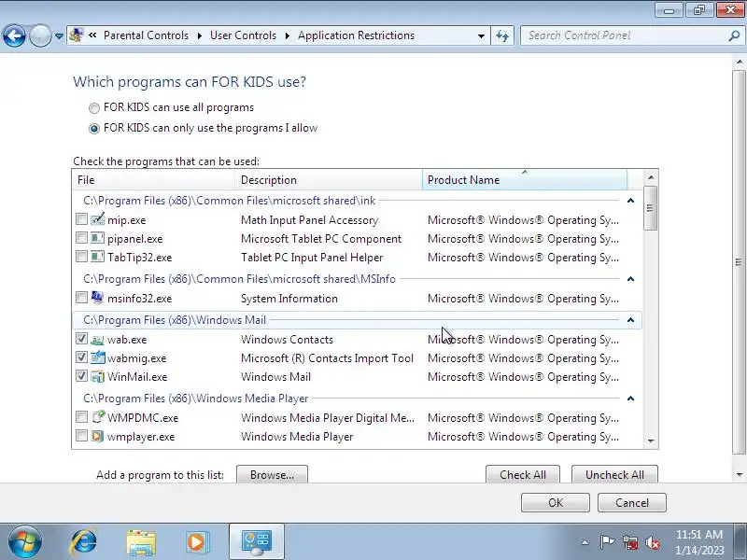Viewport: 747px width, 560px height.
Task: Click the msinfo32.exe file icon
Action: pos(97,298)
